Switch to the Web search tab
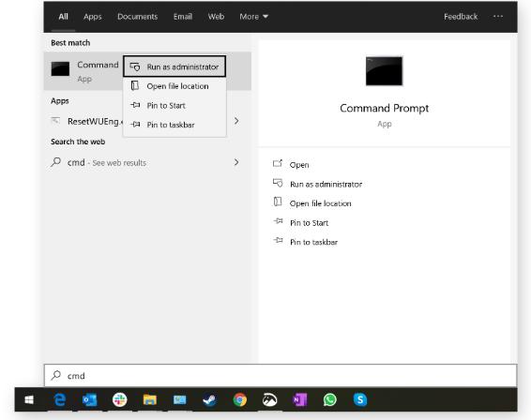Screen dimensions: 531x420 216,16
